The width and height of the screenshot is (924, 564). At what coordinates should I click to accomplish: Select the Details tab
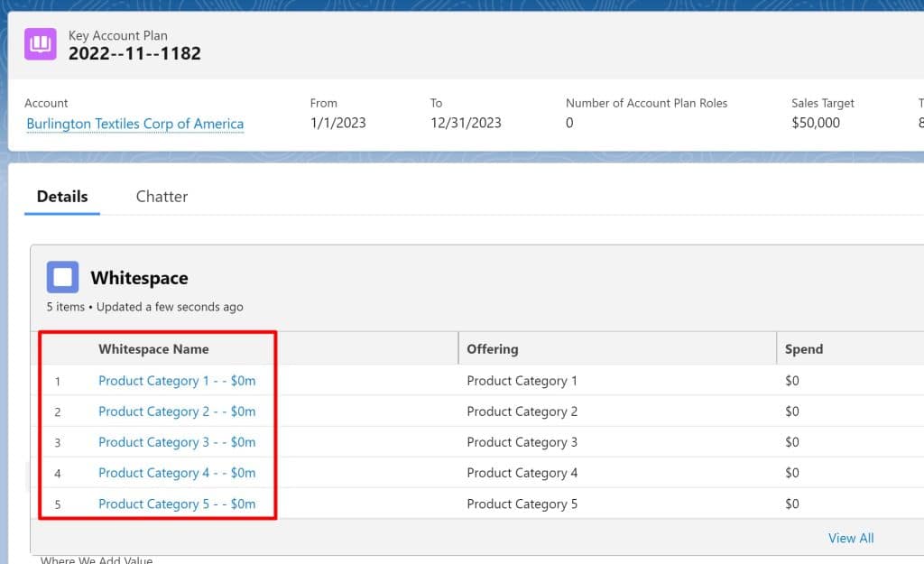coord(62,197)
